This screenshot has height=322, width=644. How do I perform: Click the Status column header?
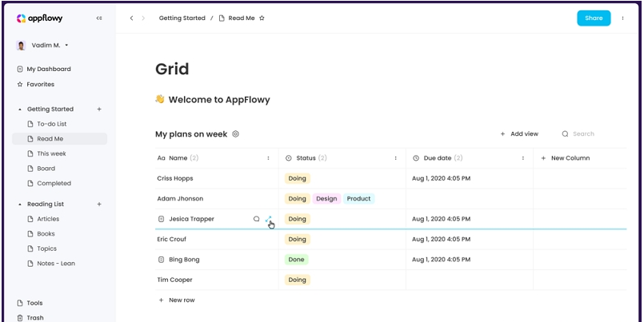342,158
